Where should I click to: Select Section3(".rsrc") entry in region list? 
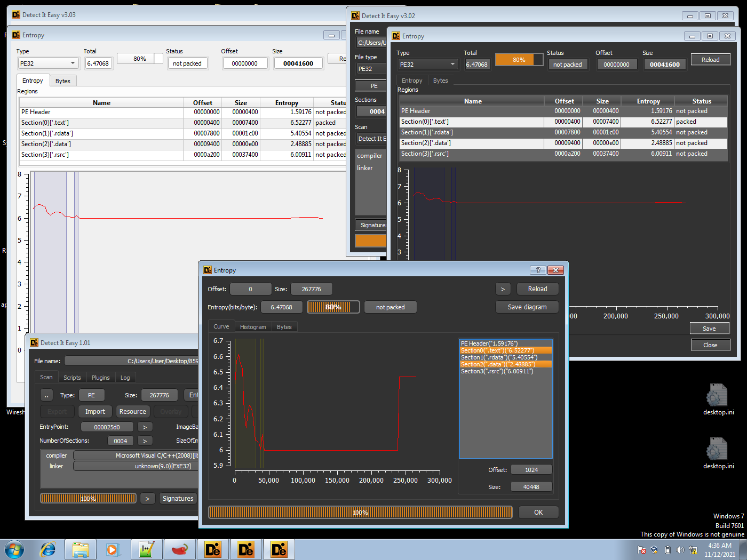[505, 371]
